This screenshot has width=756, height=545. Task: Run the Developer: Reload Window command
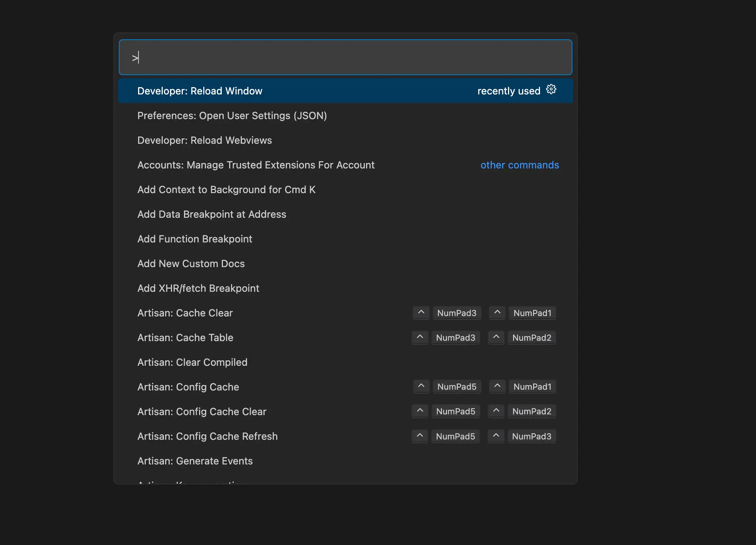(200, 91)
